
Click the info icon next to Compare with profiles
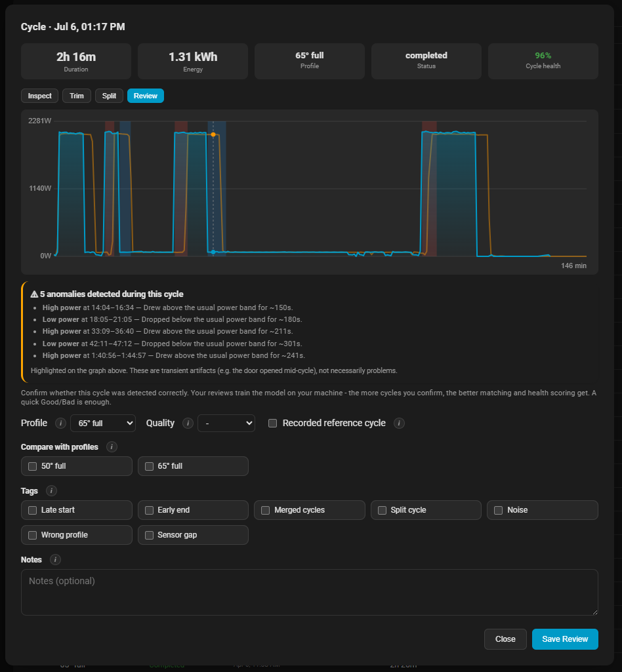tap(112, 447)
